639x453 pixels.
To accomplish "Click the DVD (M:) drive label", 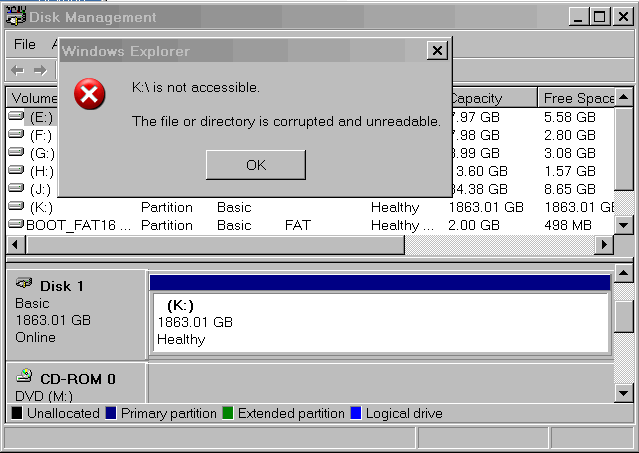I will coord(44,396).
